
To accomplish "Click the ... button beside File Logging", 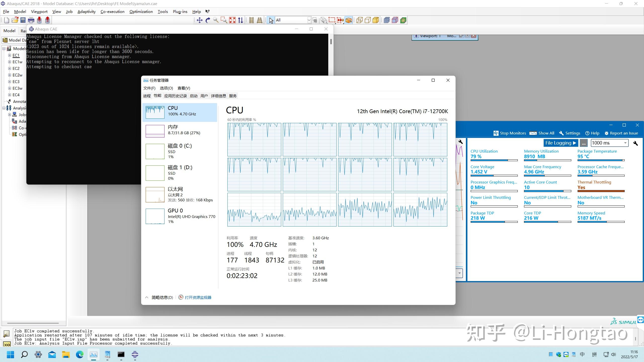I will click(x=584, y=143).
